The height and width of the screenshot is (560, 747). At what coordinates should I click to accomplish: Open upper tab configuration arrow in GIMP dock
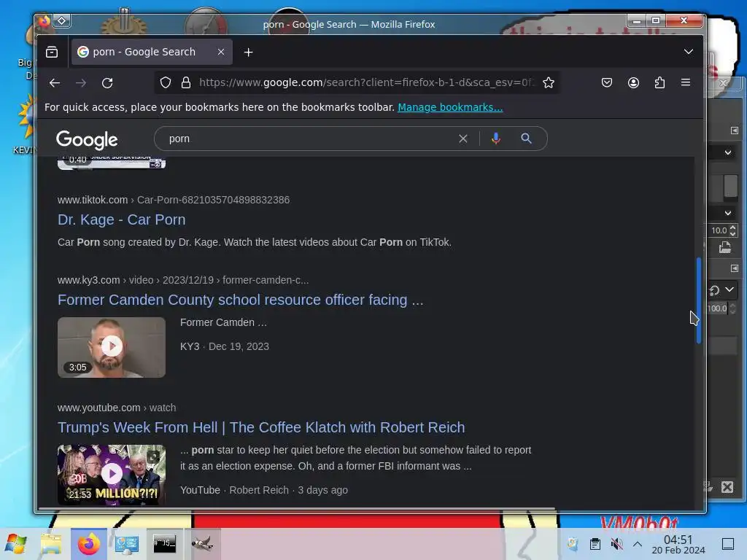point(734,131)
